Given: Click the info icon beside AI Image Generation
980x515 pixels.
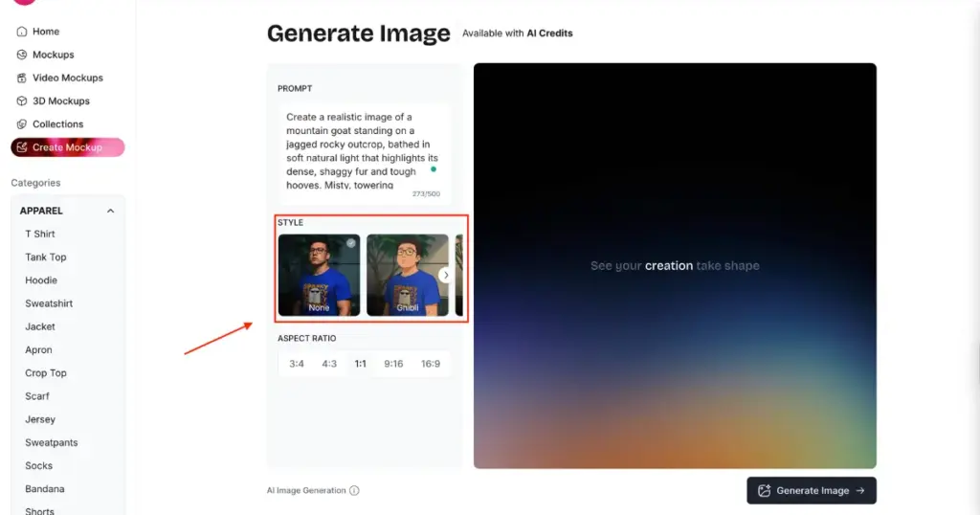Looking at the screenshot, I should pos(354,491).
